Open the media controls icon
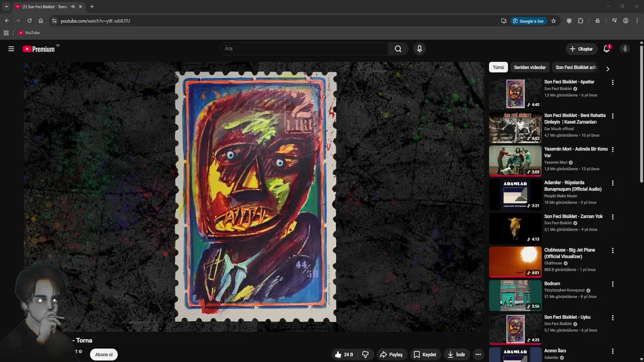 pos(614,21)
